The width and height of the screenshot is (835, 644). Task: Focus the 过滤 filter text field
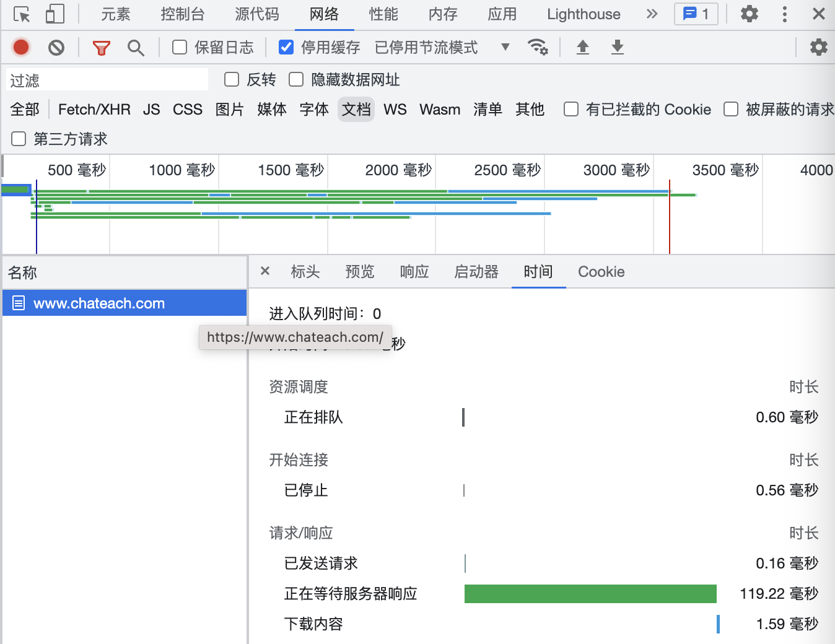click(x=107, y=80)
